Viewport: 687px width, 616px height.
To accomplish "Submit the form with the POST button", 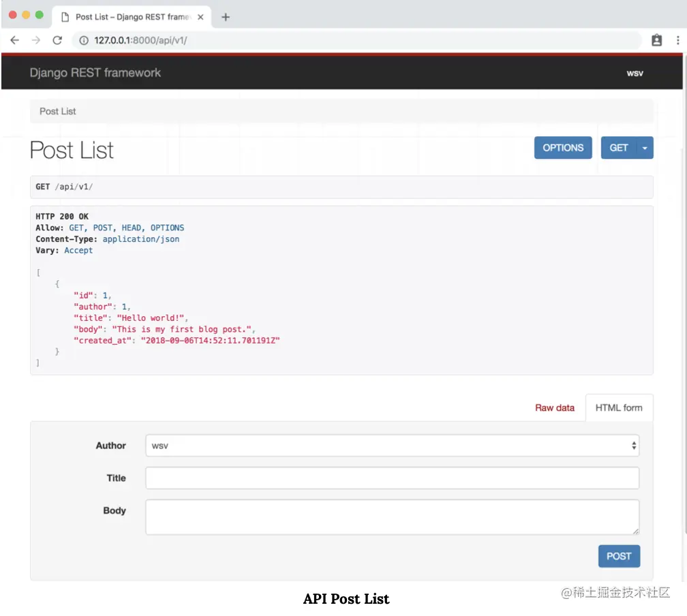I will pos(619,556).
